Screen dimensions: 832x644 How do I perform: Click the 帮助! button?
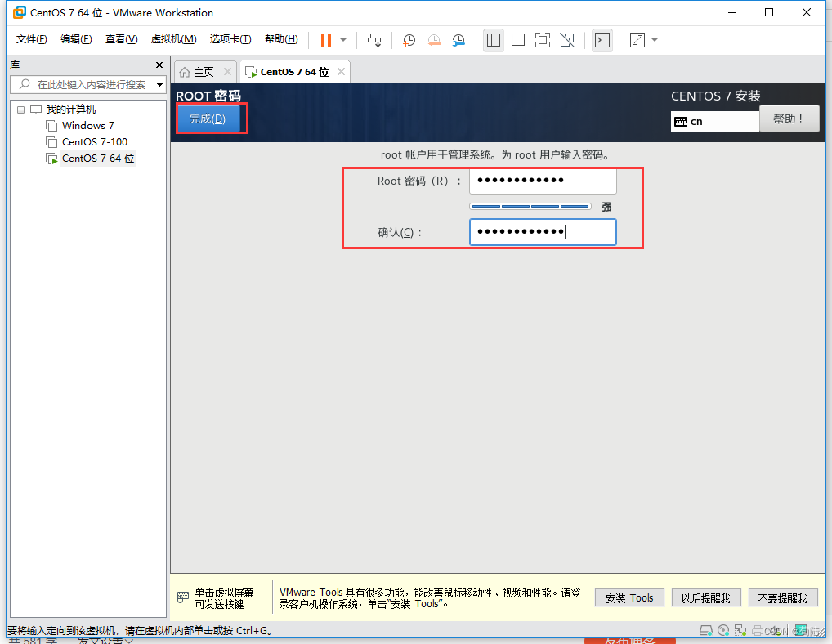pos(789,119)
